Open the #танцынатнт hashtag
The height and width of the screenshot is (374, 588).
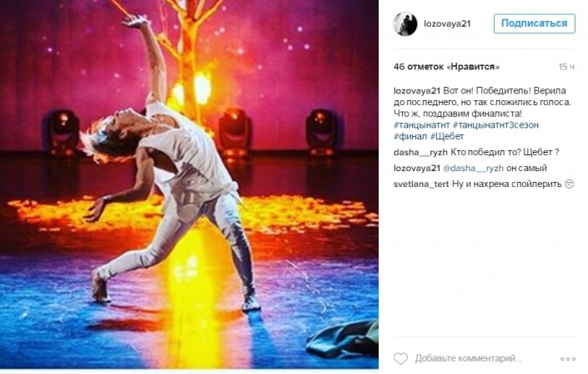coord(421,124)
